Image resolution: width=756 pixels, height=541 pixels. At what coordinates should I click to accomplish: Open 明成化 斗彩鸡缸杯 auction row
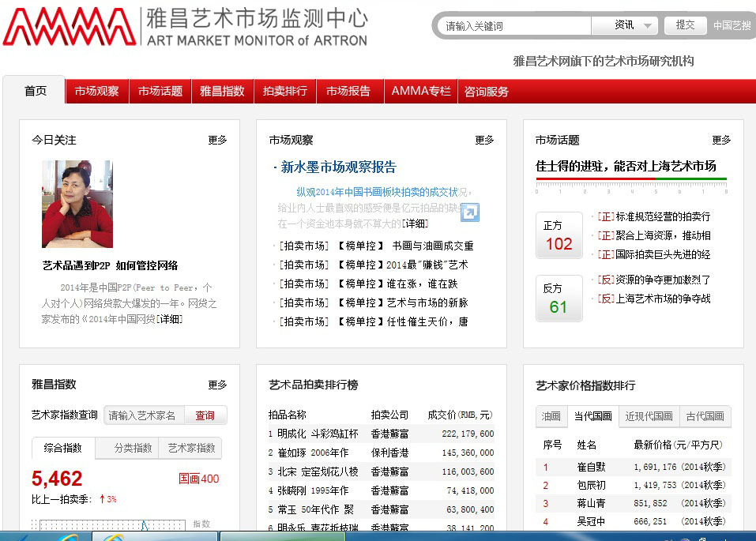[381, 434]
